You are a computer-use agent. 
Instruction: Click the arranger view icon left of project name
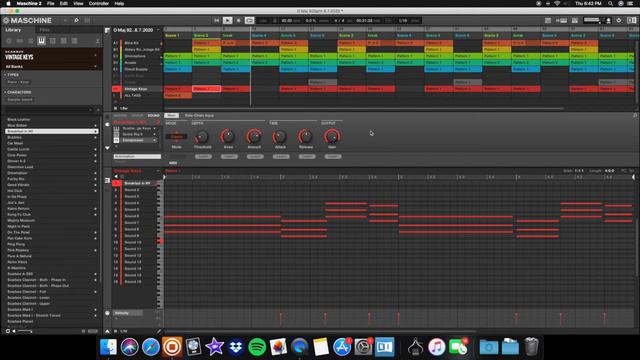(107, 30)
